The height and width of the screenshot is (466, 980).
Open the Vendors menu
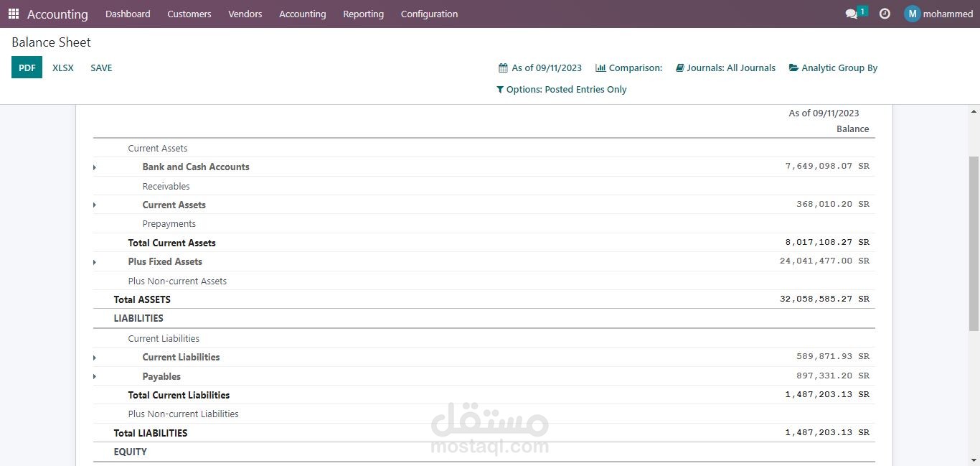[x=245, y=14]
